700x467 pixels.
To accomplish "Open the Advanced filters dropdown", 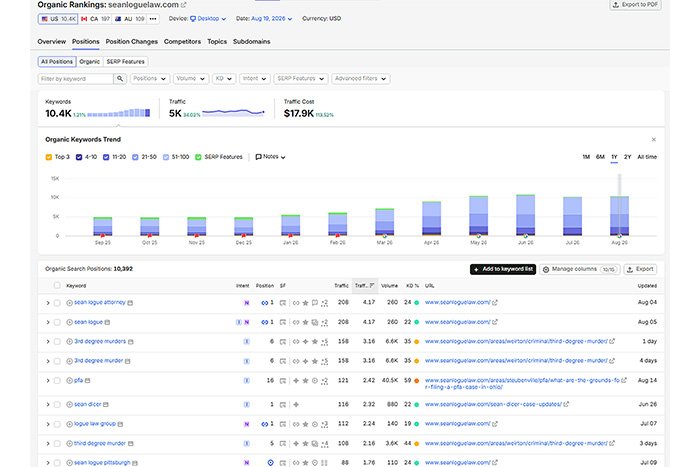I will click(360, 79).
